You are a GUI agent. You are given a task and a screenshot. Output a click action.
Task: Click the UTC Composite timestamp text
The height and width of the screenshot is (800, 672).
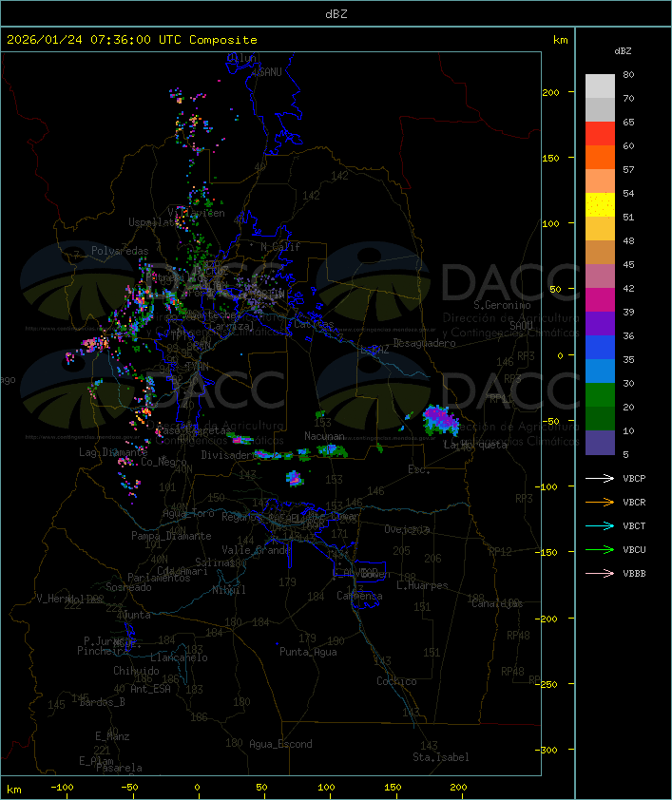(132, 40)
